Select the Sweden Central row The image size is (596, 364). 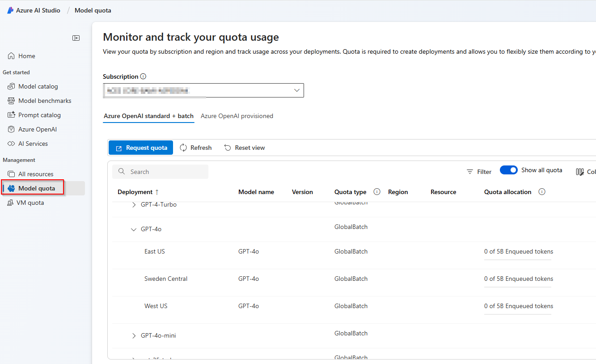[354, 282]
